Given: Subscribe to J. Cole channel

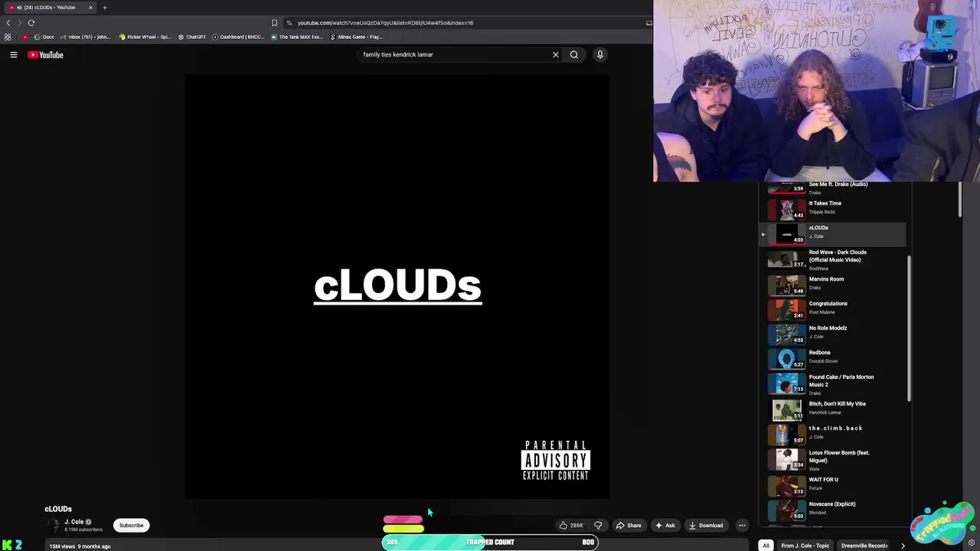Looking at the screenshot, I should (x=131, y=525).
